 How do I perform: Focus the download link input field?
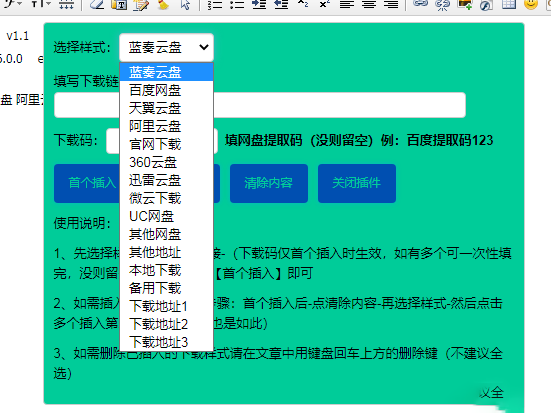click(x=260, y=105)
